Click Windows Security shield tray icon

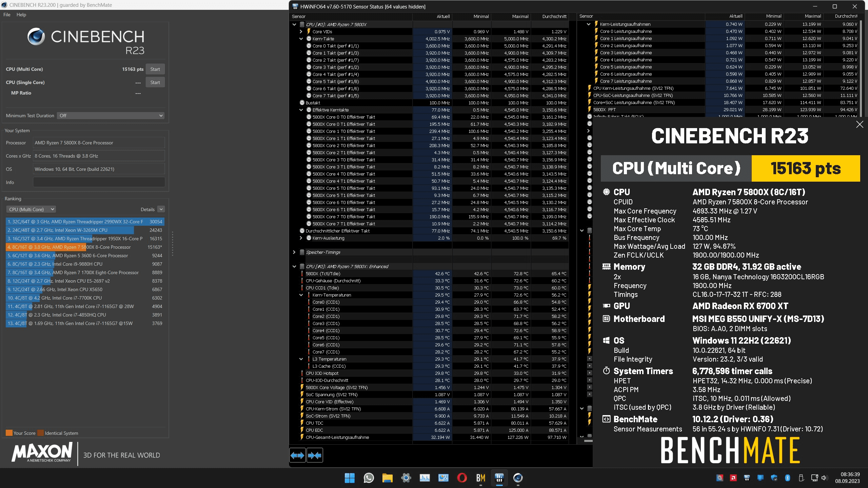click(x=774, y=478)
